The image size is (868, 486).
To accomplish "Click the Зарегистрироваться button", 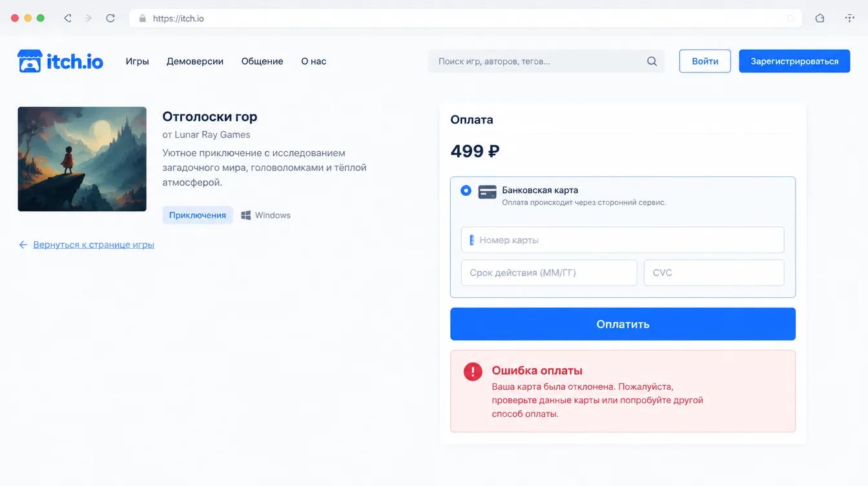I will [794, 61].
